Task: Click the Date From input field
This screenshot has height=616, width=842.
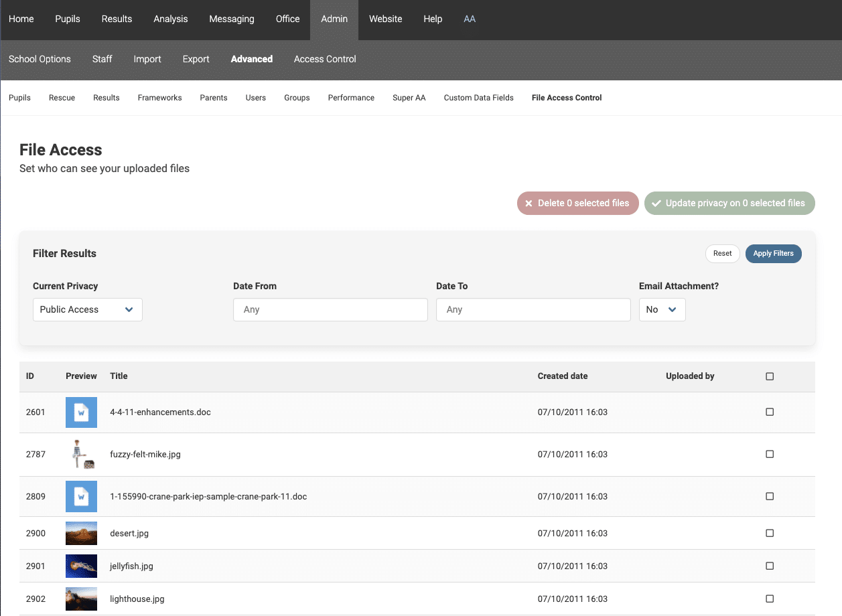Action: click(x=330, y=309)
